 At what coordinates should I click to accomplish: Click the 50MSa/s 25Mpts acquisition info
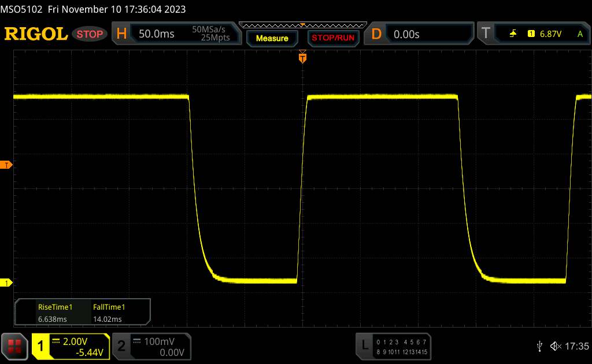(x=211, y=34)
